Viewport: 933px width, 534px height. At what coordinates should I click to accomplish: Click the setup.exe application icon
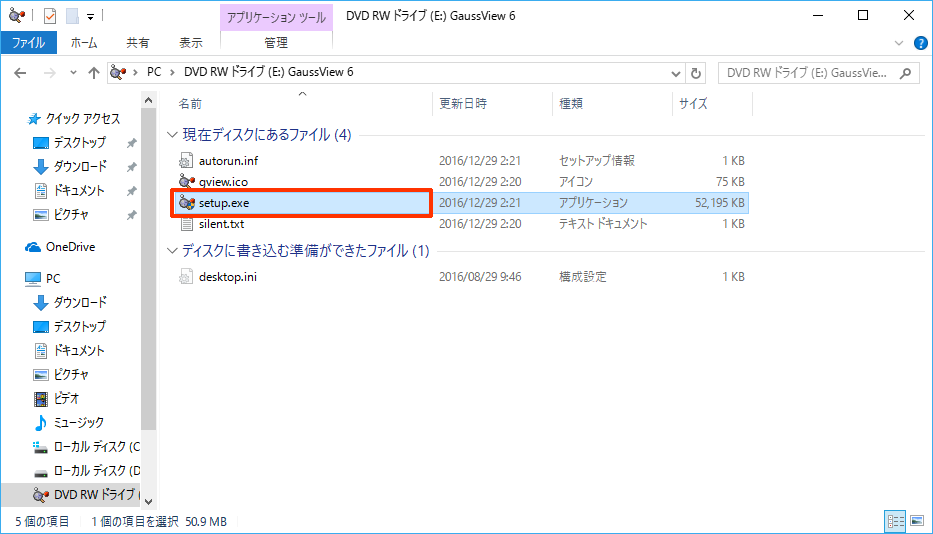[x=186, y=203]
